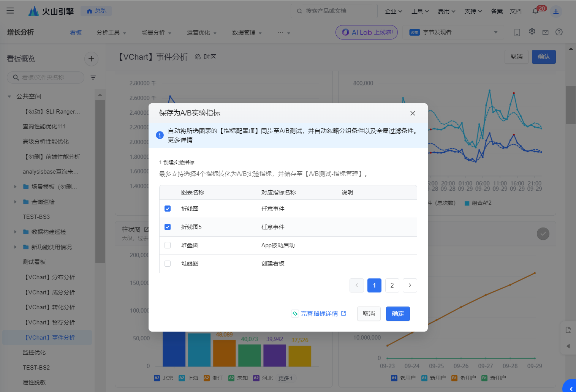The width and height of the screenshot is (576, 392).
Task: Click the search magnifier icon in top bar
Action: pos(299,11)
